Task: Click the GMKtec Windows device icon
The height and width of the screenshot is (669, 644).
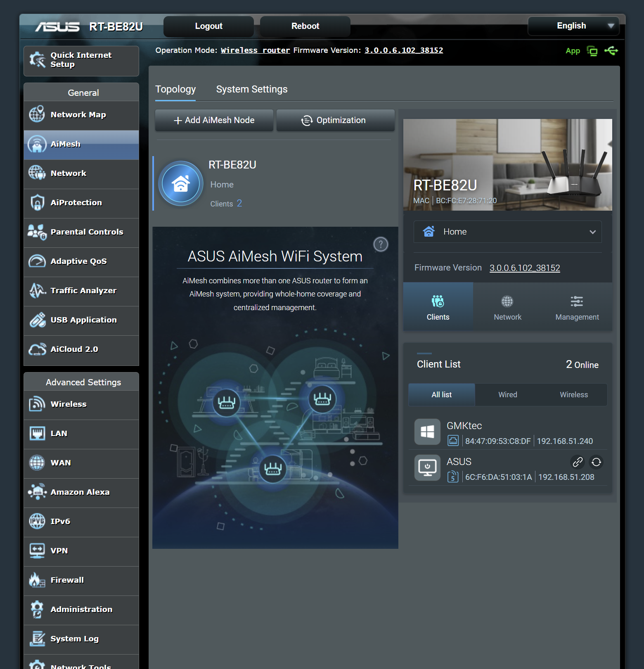Action: (x=427, y=432)
